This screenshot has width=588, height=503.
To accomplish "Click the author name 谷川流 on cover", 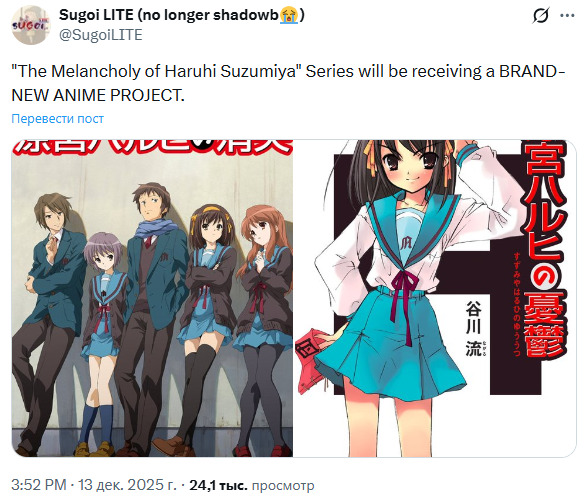I will 474,329.
